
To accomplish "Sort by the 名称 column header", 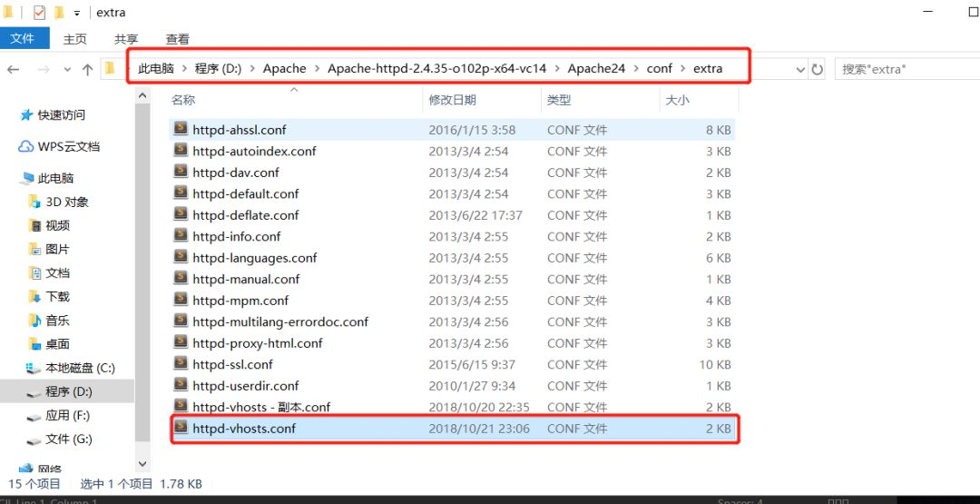I will click(x=183, y=100).
